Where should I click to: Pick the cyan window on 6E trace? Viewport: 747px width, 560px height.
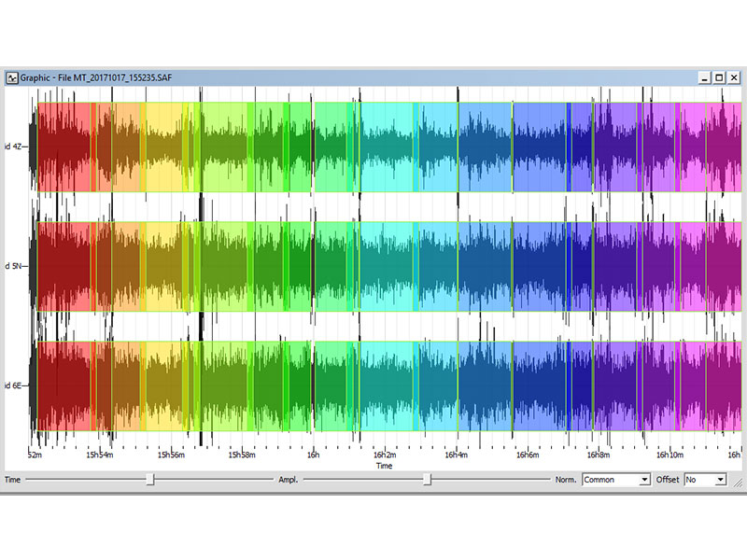pyautogui.click(x=387, y=385)
